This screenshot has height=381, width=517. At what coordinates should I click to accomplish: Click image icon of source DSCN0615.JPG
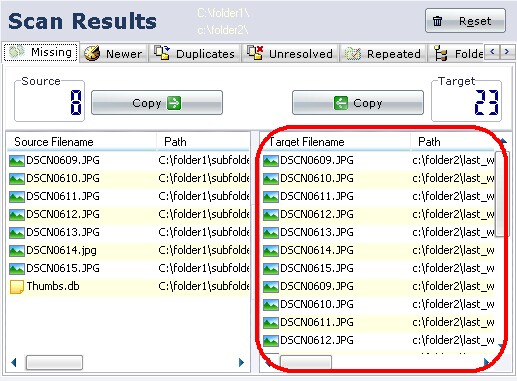(17, 269)
